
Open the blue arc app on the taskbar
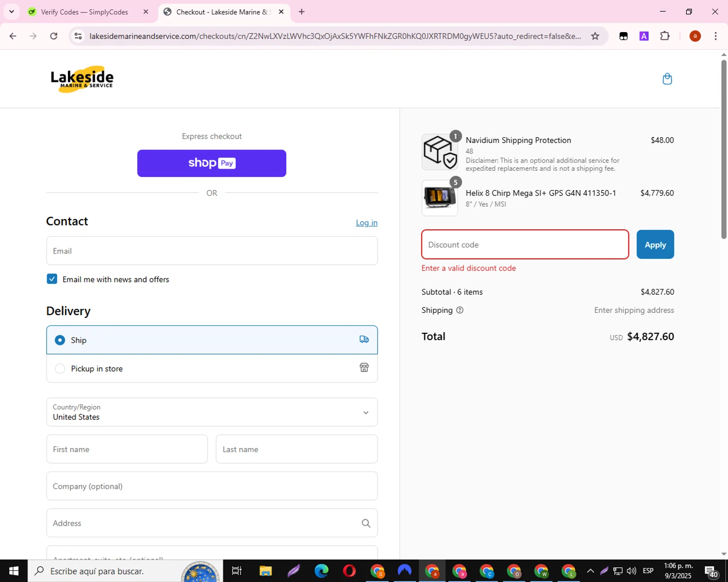click(x=404, y=571)
